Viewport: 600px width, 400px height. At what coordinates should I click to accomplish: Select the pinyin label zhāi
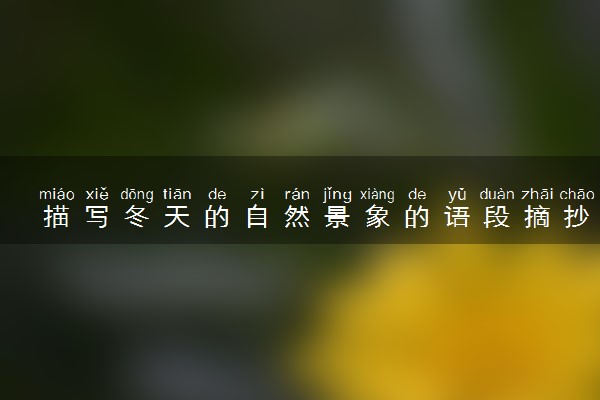[537, 194]
